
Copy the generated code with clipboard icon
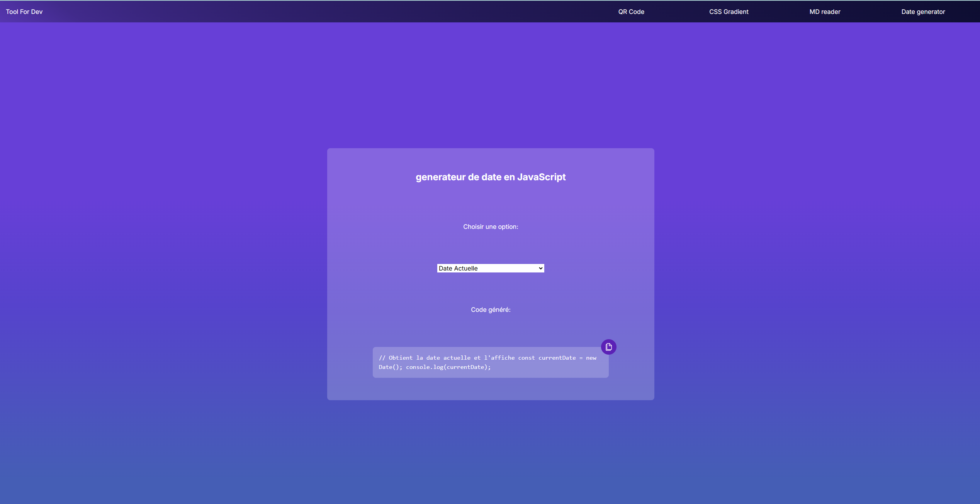tap(608, 347)
